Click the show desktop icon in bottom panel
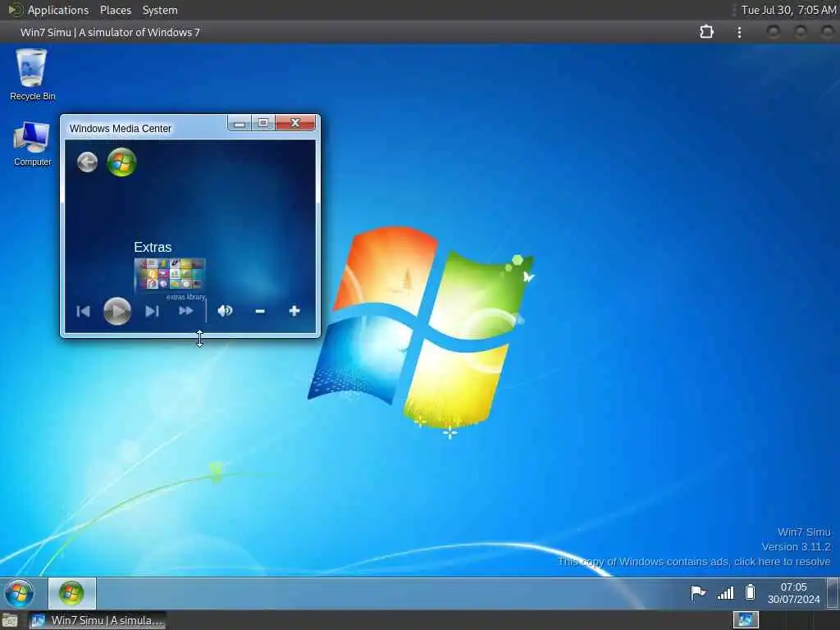 pos(10,621)
